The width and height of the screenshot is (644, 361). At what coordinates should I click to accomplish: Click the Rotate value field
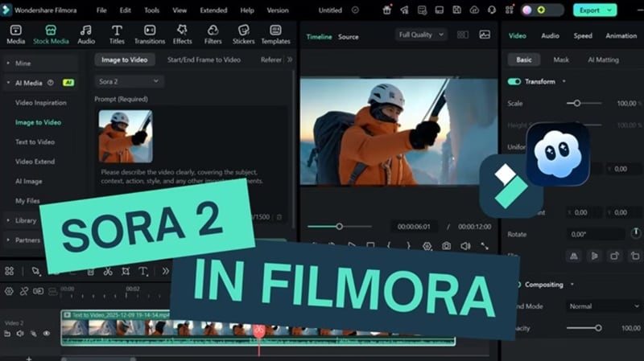click(x=595, y=234)
